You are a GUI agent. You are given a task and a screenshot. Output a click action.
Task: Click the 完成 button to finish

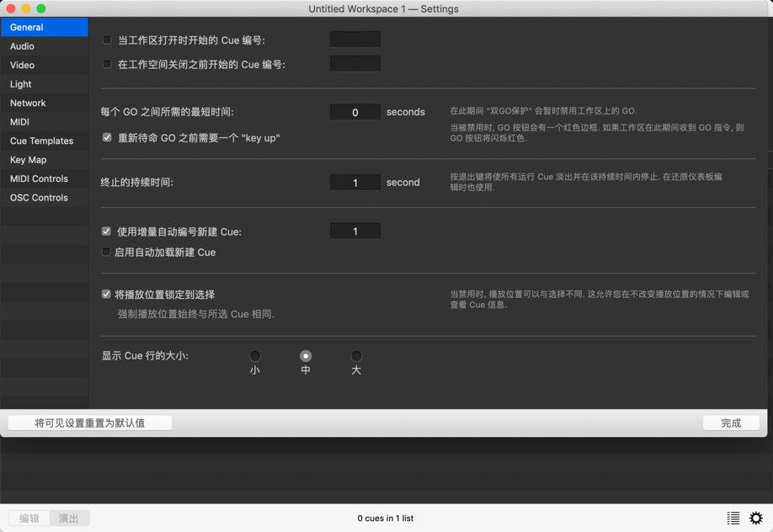pos(731,423)
